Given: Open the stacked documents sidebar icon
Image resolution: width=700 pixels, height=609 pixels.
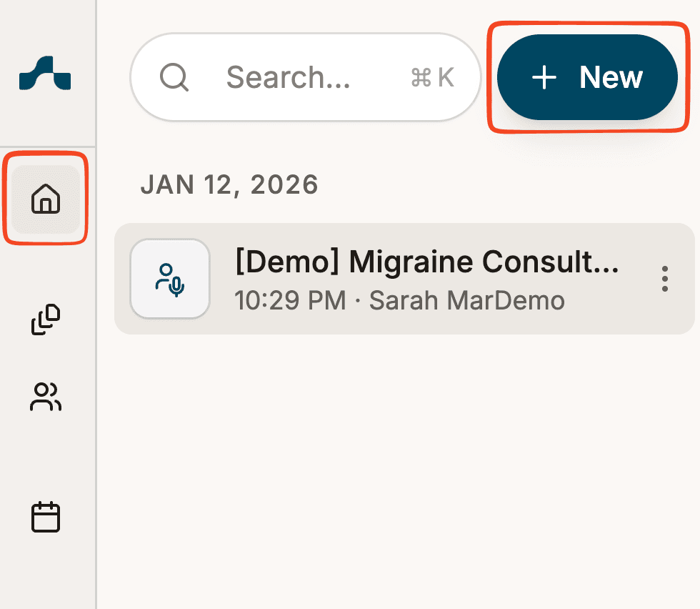Looking at the screenshot, I should click(46, 320).
